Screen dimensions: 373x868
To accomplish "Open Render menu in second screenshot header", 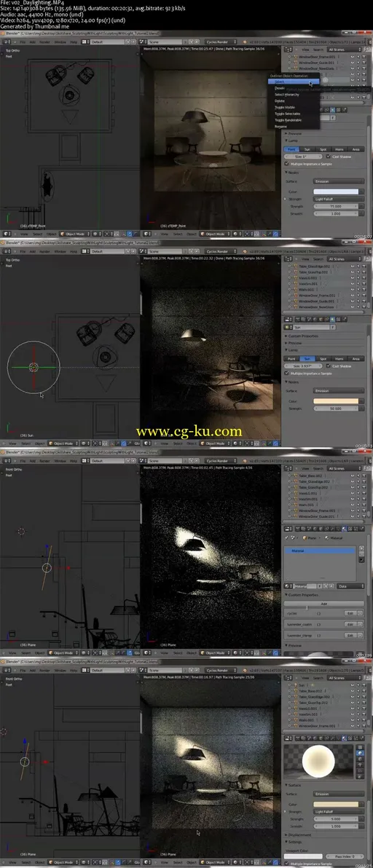I will click(x=45, y=250).
